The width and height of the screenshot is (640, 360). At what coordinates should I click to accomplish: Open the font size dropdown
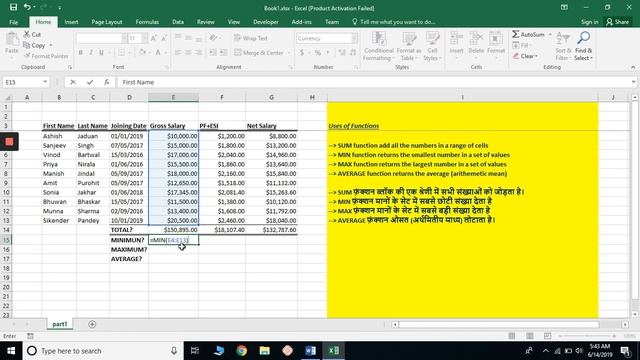click(144, 38)
